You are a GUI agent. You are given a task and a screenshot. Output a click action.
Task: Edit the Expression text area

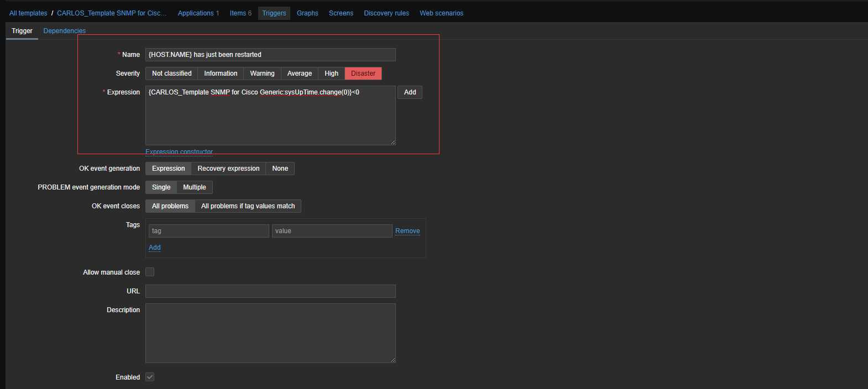click(x=270, y=115)
